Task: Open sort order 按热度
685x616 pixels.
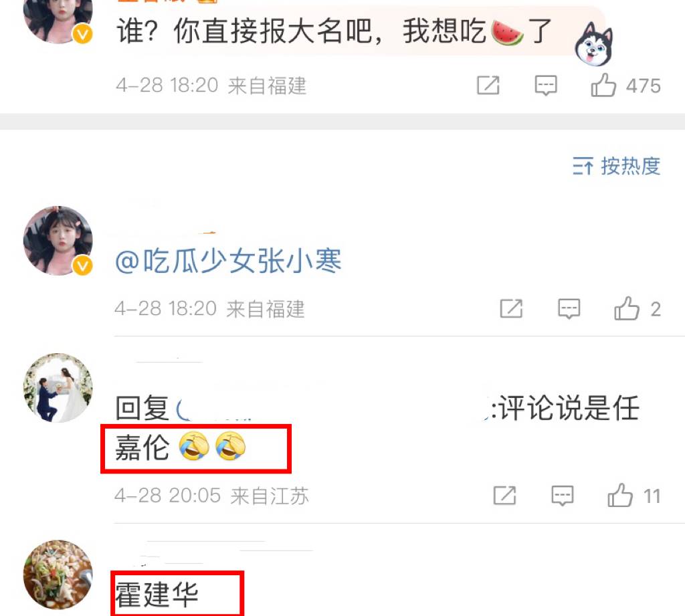Action: (616, 166)
